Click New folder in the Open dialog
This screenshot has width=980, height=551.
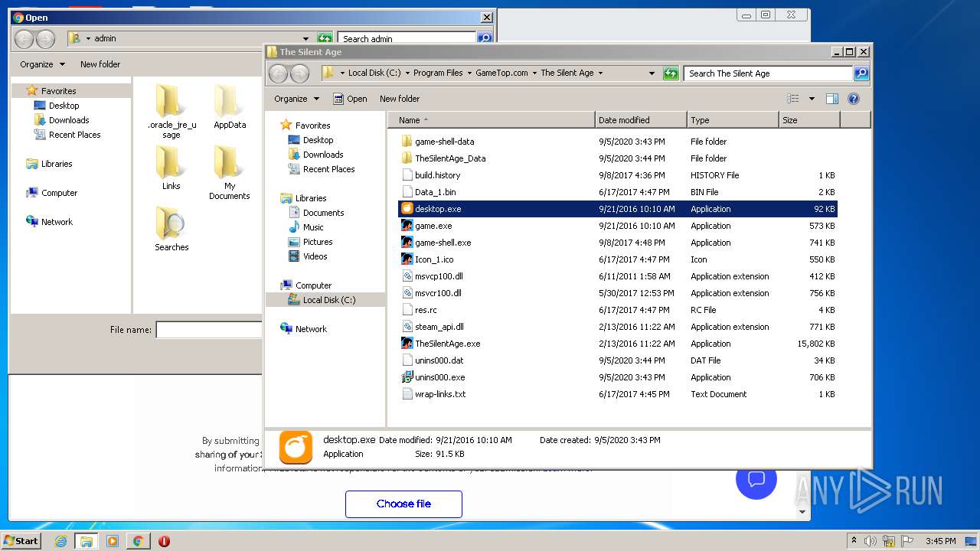(100, 64)
